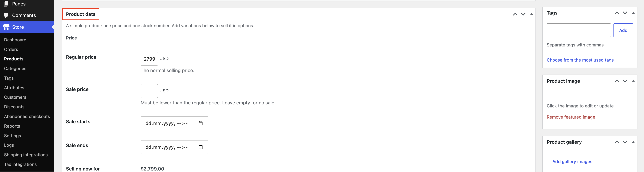
Task: Click the Comments speech bubble icon
Action: (x=6, y=15)
